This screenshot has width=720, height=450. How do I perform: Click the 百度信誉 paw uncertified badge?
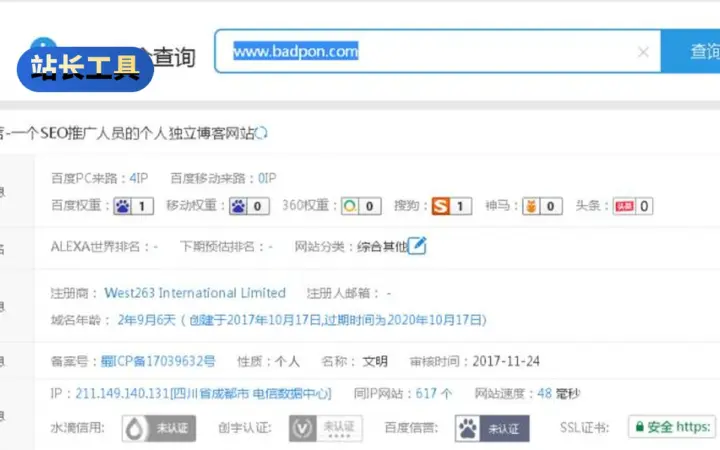[492, 428]
